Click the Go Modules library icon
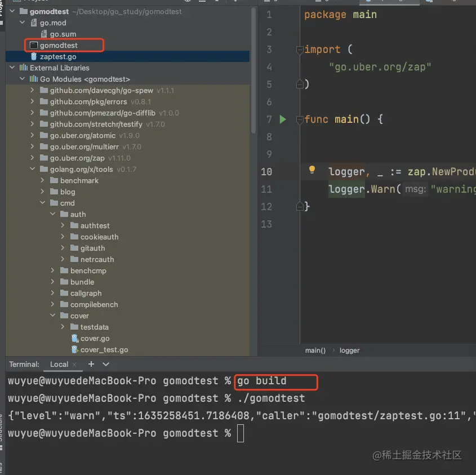This screenshot has width=476, height=475. tap(33, 79)
